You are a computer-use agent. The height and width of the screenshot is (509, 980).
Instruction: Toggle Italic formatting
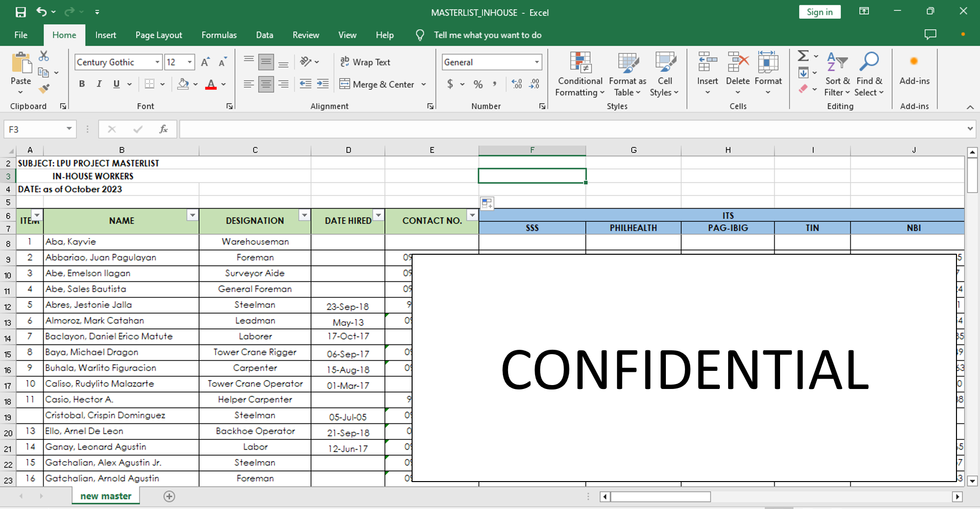click(99, 84)
